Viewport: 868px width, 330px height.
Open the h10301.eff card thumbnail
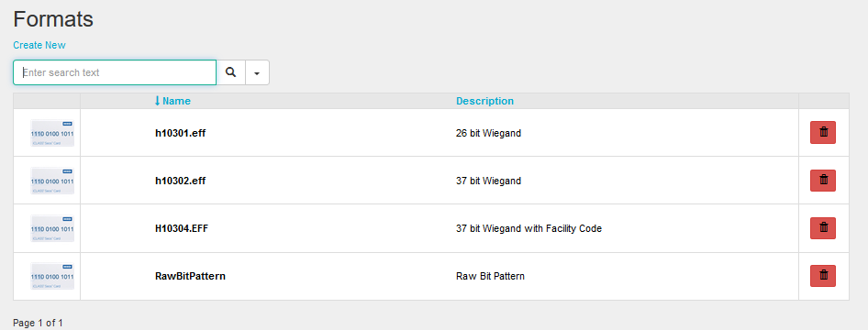52,133
